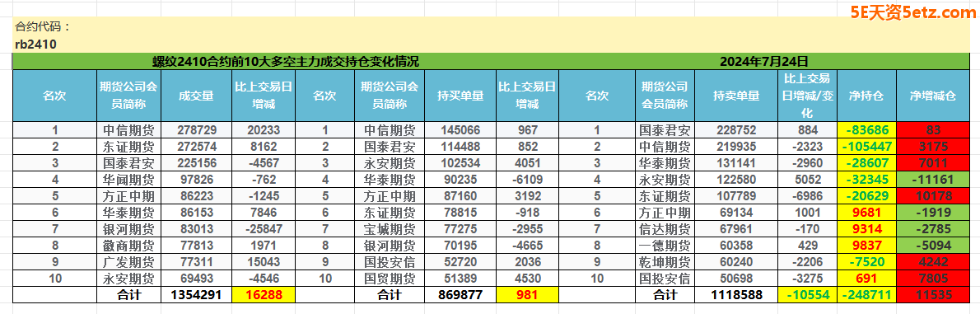980x314 pixels.
Task: Select the 持买单量 column header
Action: coord(460,96)
